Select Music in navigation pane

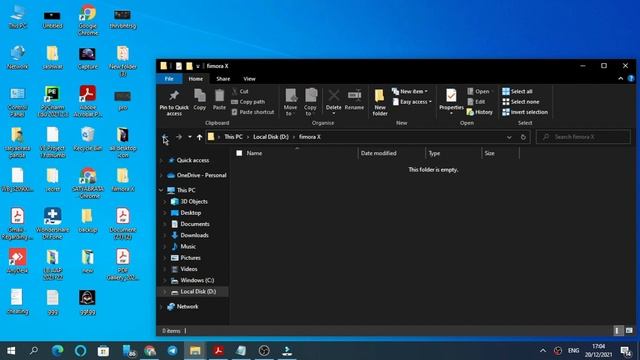[x=187, y=247]
